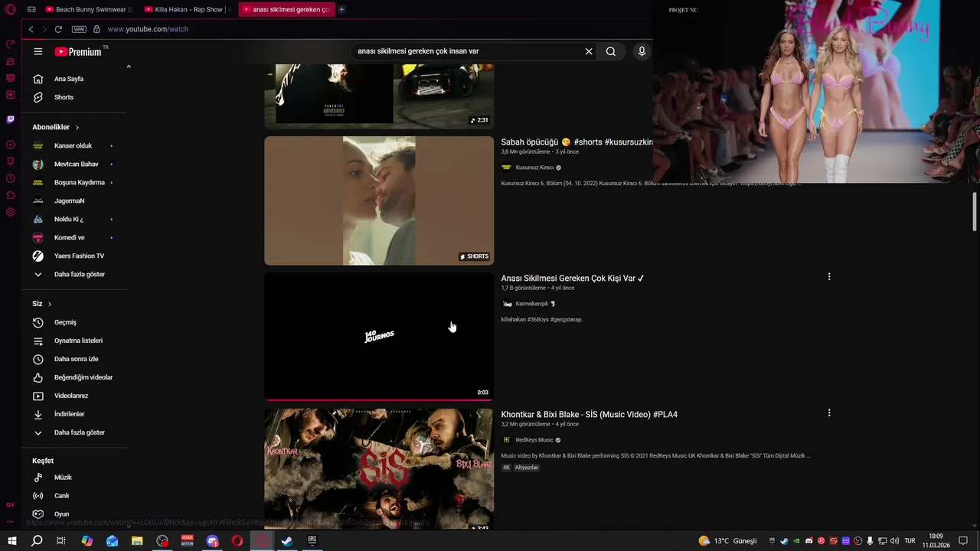
Task: Open the YouTube hamburger guide menu
Action: (38, 51)
